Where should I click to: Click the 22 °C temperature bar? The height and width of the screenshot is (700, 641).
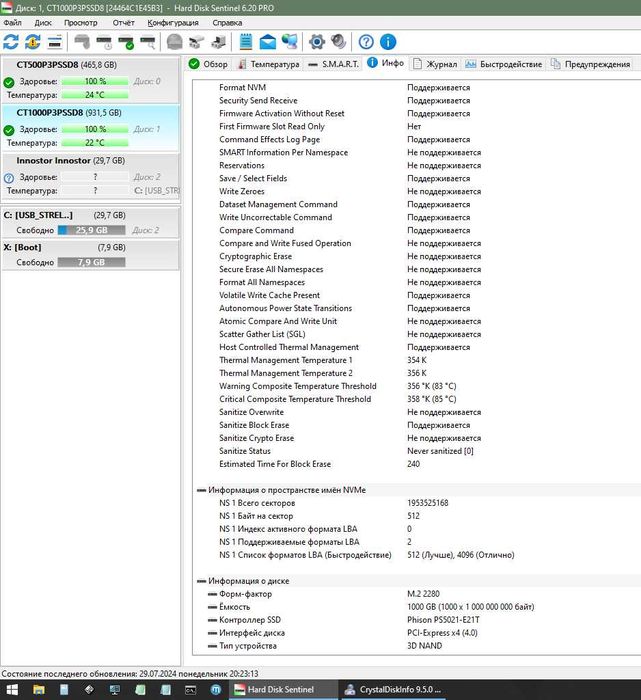[95, 143]
